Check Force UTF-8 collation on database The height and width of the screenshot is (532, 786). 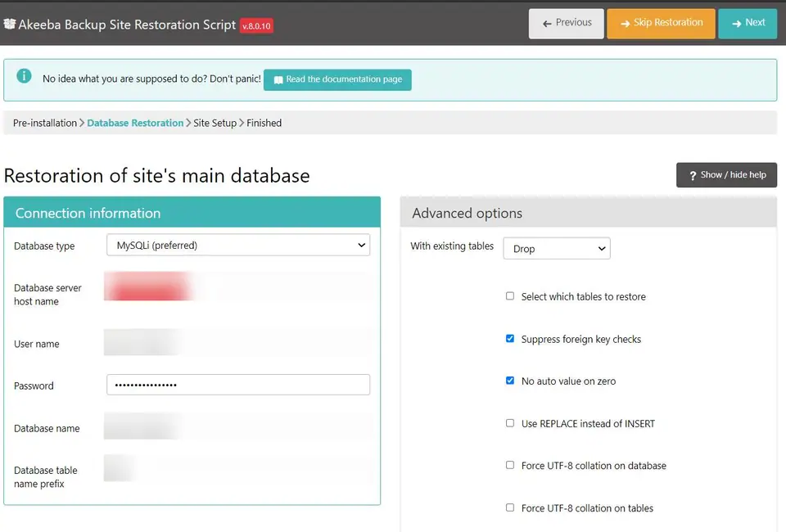[x=510, y=466]
